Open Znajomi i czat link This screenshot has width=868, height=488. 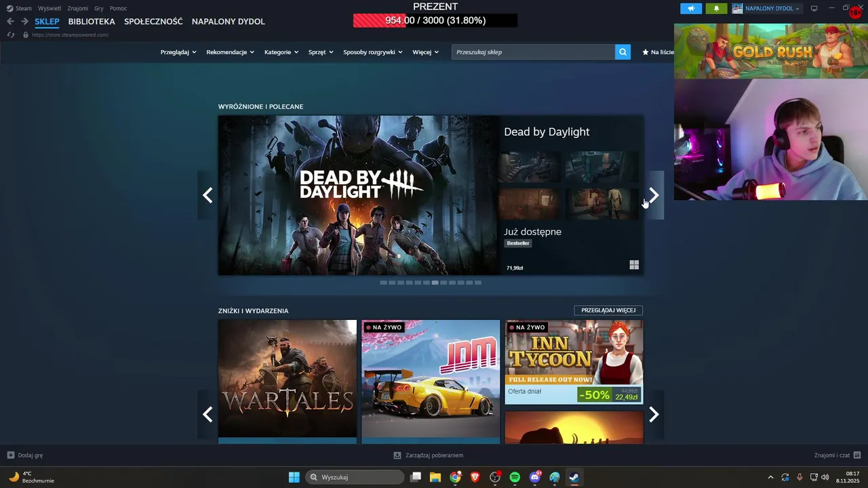tap(832, 455)
